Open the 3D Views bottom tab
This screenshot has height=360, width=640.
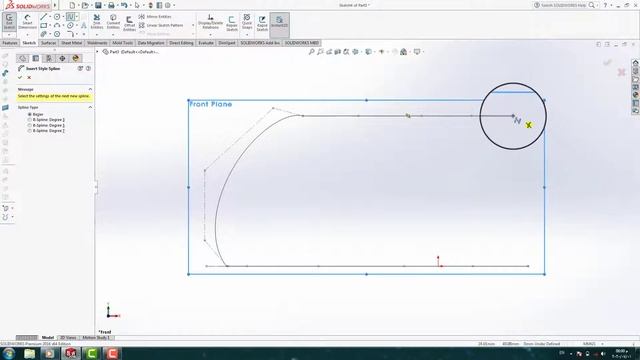(68, 338)
